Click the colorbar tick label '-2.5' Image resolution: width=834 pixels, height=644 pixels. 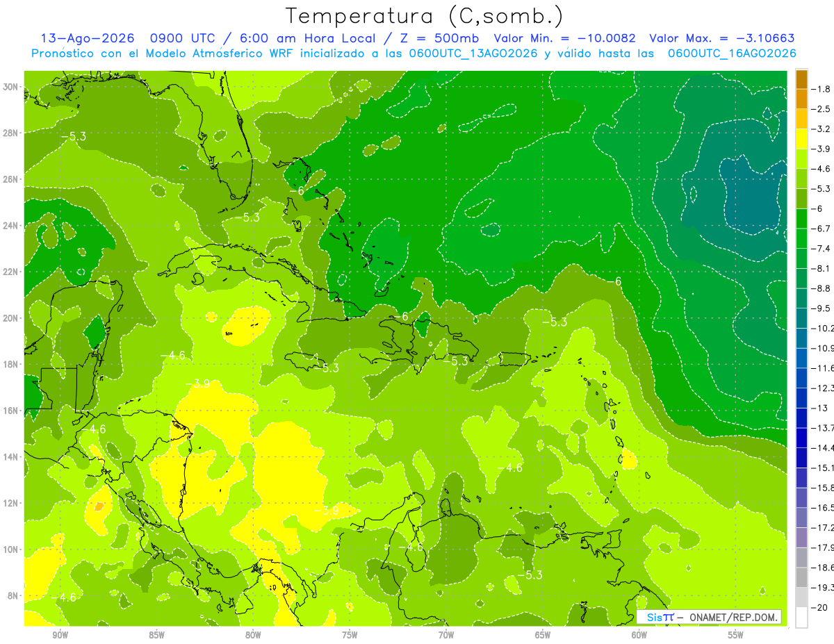click(x=821, y=109)
